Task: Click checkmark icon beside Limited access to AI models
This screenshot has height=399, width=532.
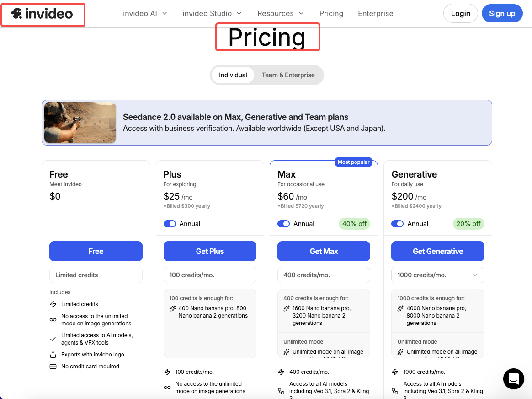Action: tap(53, 339)
